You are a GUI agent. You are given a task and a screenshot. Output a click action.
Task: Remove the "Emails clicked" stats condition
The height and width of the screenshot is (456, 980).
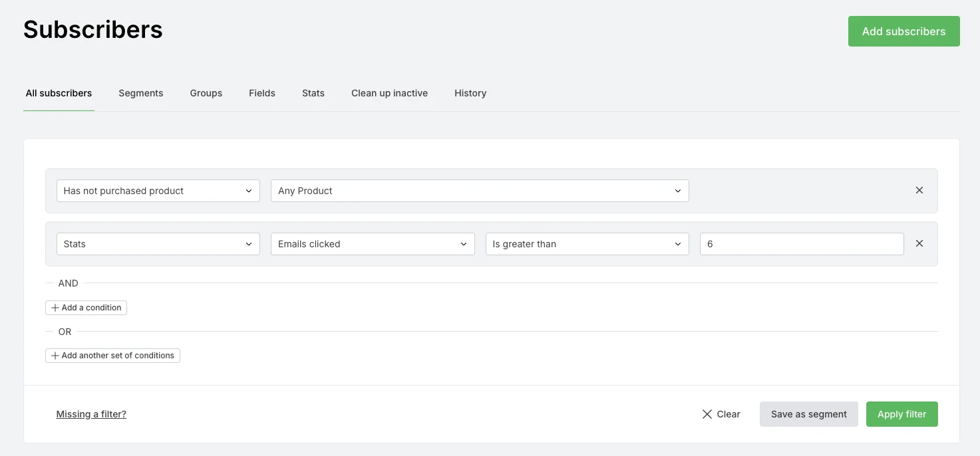click(x=919, y=243)
